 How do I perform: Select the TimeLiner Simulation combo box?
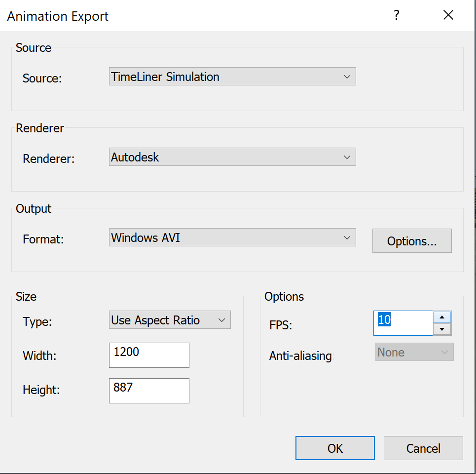[232, 77]
